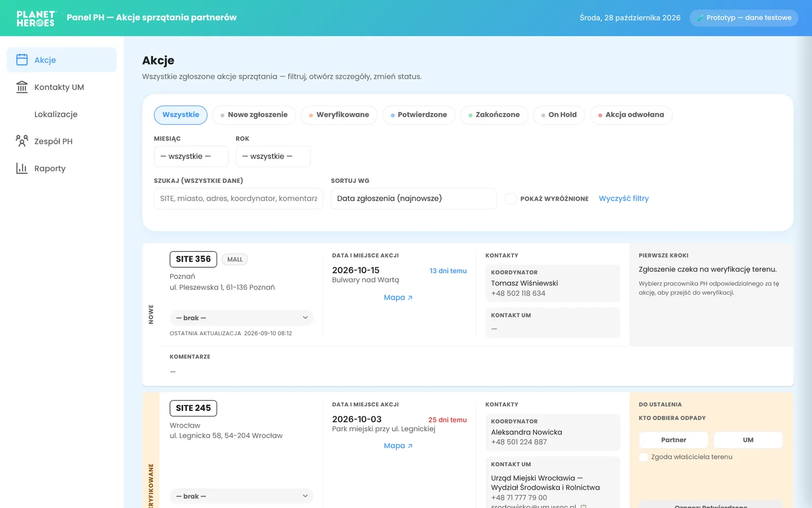Tick the Zgoda właściciela terenu checkbox
Image resolution: width=812 pixels, height=508 pixels.
click(644, 457)
